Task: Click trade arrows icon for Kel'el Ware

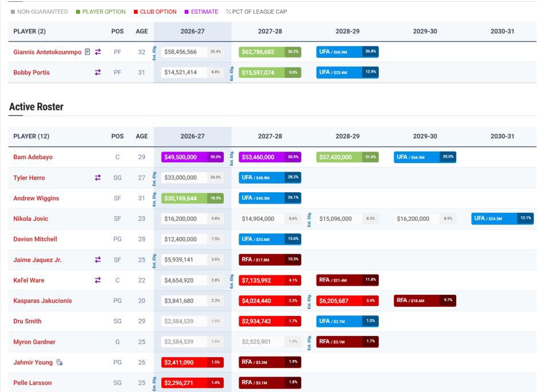Action: [98, 280]
